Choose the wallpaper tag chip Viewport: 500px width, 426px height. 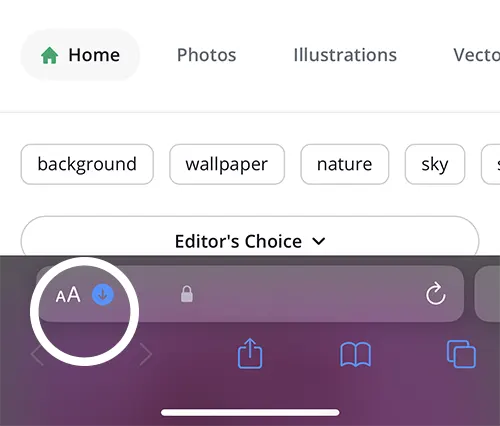coord(227,164)
